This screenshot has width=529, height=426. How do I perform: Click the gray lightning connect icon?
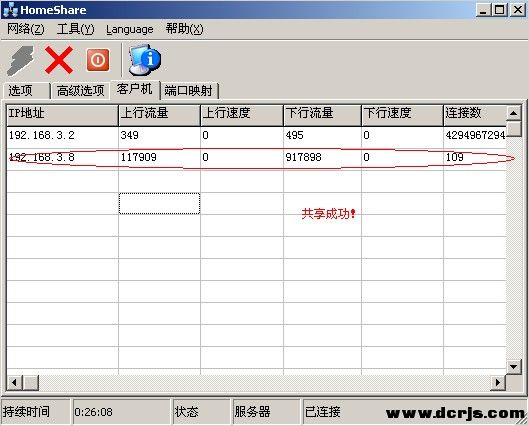coord(21,60)
